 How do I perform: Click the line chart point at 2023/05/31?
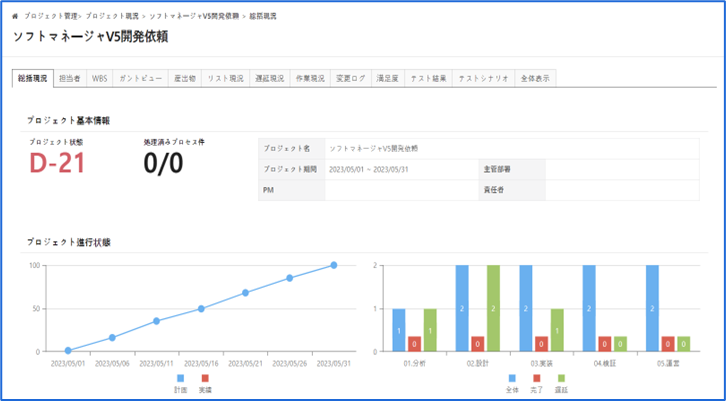[x=334, y=265]
